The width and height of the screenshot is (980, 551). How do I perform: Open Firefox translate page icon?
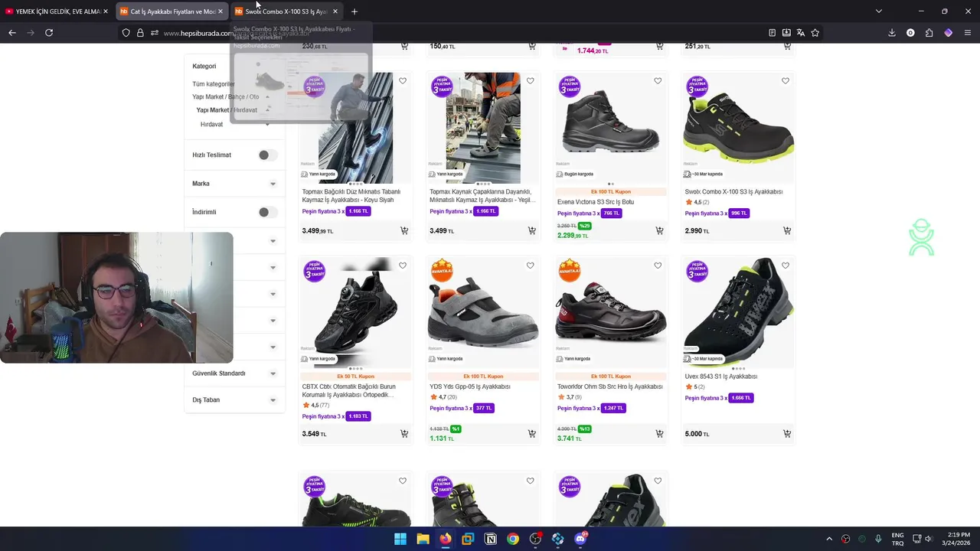tap(801, 33)
